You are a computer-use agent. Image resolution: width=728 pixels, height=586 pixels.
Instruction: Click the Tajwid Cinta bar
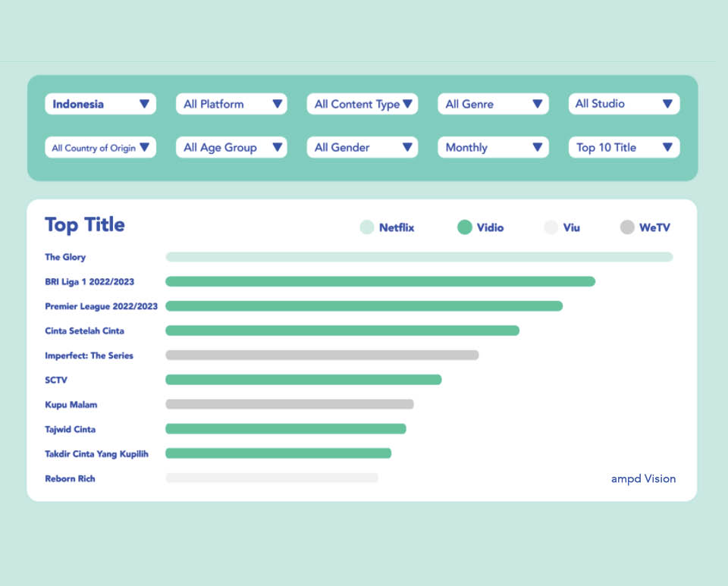[x=286, y=429]
